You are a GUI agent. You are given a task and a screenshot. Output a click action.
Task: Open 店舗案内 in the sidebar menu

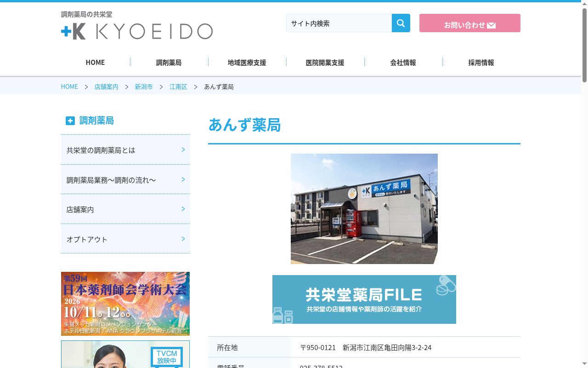[125, 209]
